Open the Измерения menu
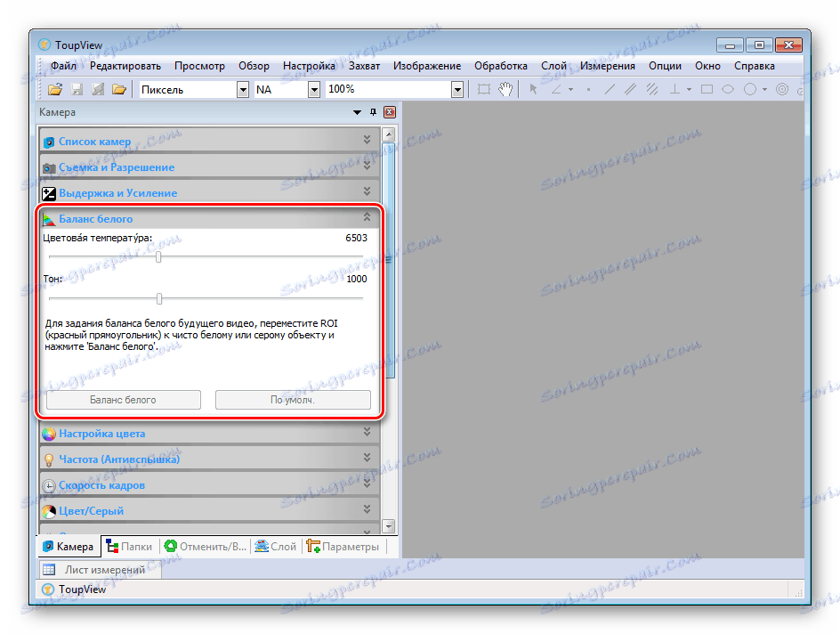The width and height of the screenshot is (840, 634). (608, 66)
